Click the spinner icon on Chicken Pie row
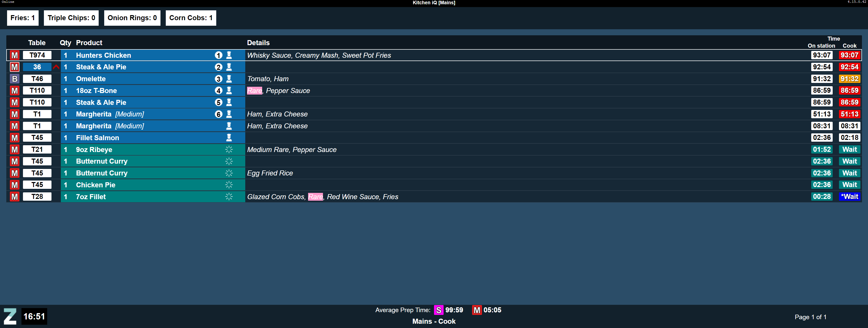Screen dimensions: 868x328 [229, 185]
